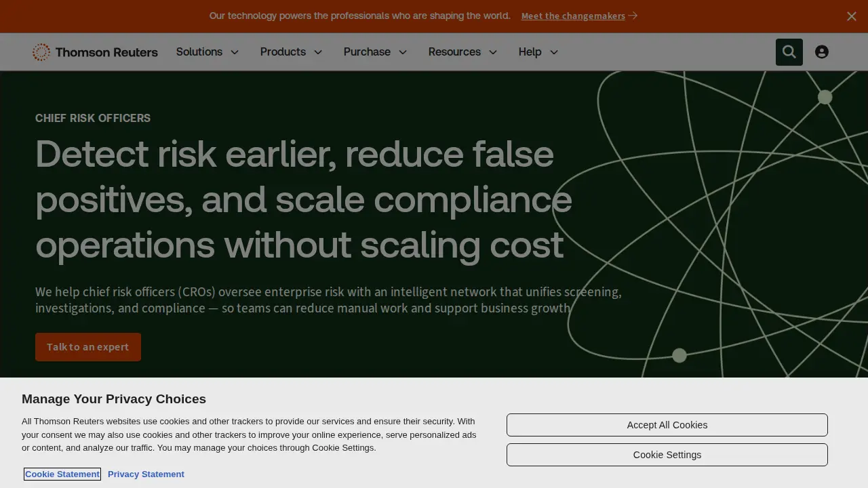The height and width of the screenshot is (488, 868).
Task: Expand the Solutions menu
Action: [x=208, y=52]
